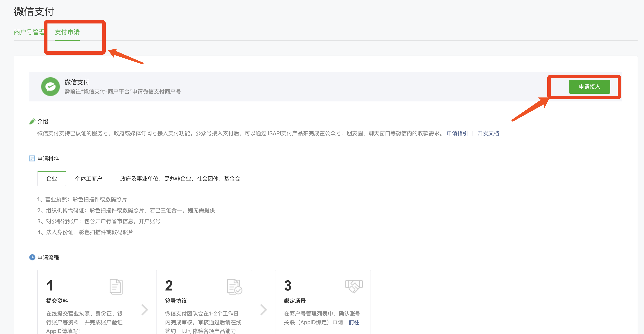This screenshot has height=334, width=644.
Task: Open the 开发文档 link
Action: (488, 133)
